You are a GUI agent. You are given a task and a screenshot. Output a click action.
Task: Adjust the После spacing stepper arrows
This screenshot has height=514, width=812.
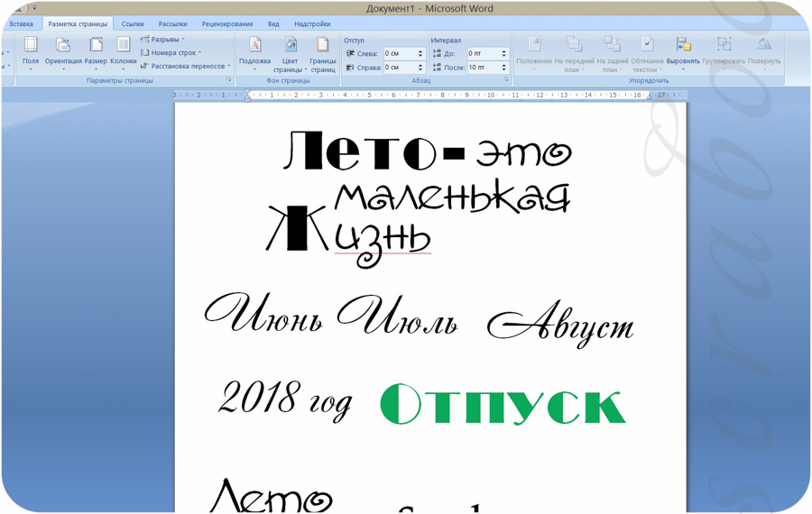(504, 68)
